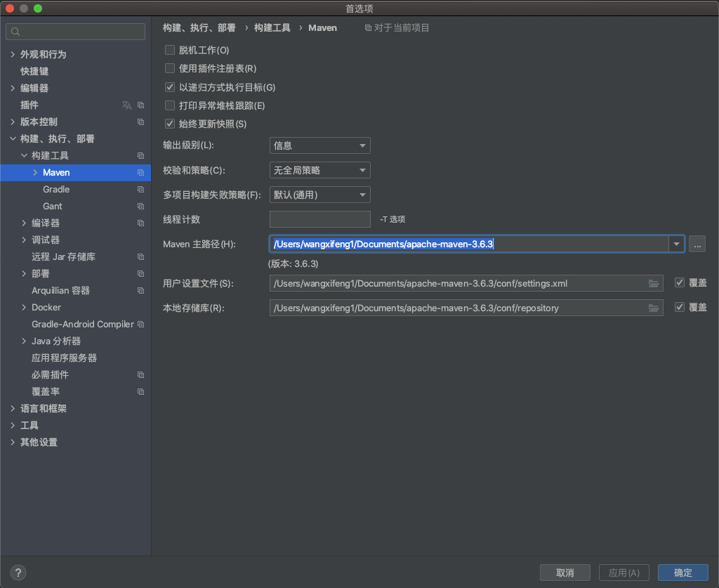This screenshot has width=719, height=588.
Task: Click the project-level icon beside Gant
Action: 140,207
